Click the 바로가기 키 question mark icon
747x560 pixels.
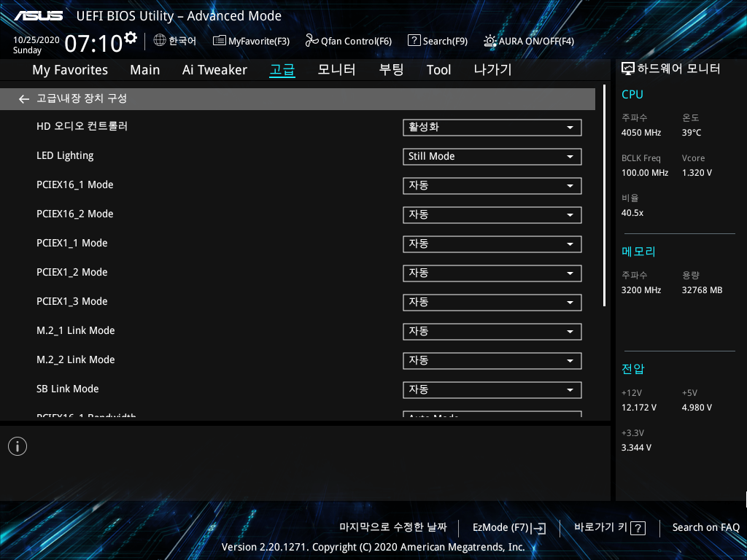pyautogui.click(x=638, y=528)
